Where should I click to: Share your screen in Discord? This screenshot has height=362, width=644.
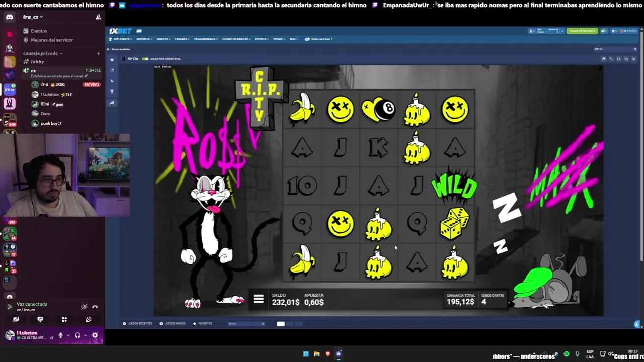click(x=40, y=319)
